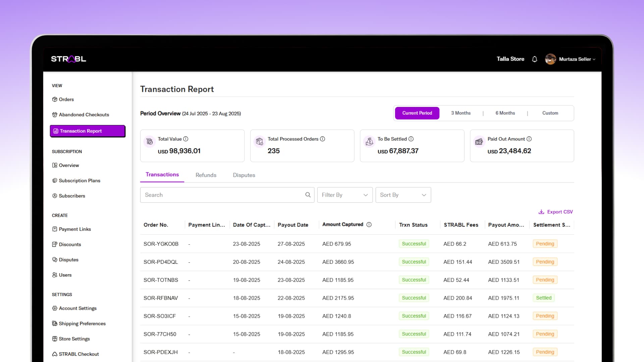
Task: Select the Current Period toggle
Action: (417, 113)
